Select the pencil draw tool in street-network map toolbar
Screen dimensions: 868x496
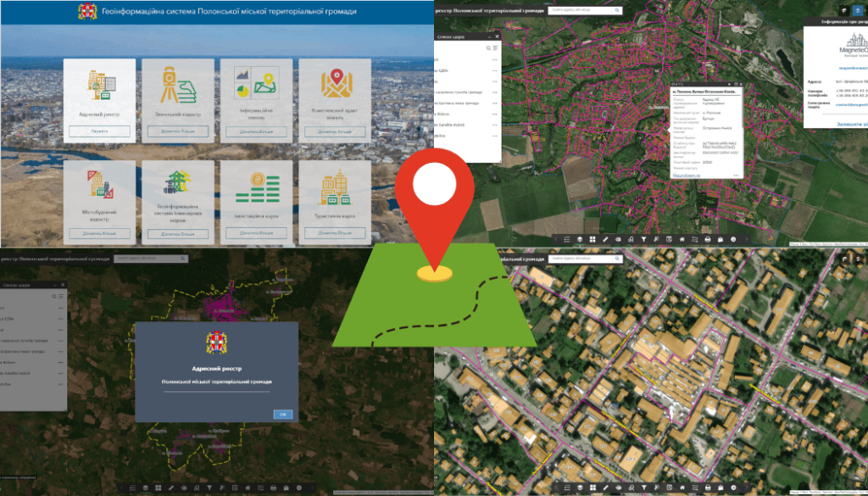tap(605, 239)
